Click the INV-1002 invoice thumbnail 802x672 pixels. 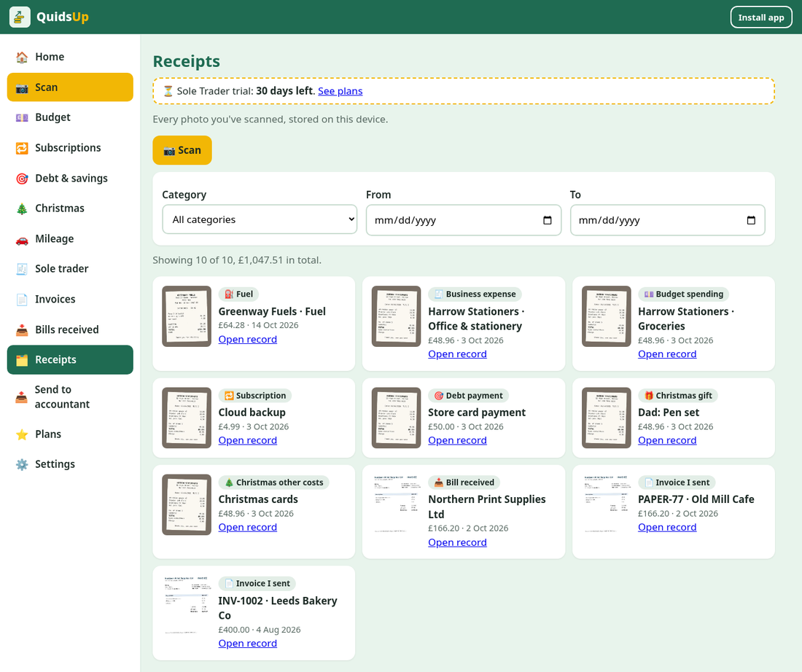pyautogui.click(x=187, y=606)
